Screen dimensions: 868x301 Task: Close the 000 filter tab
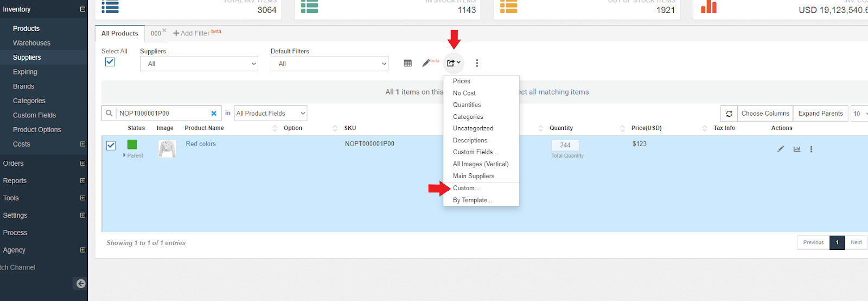pyautogui.click(x=164, y=30)
